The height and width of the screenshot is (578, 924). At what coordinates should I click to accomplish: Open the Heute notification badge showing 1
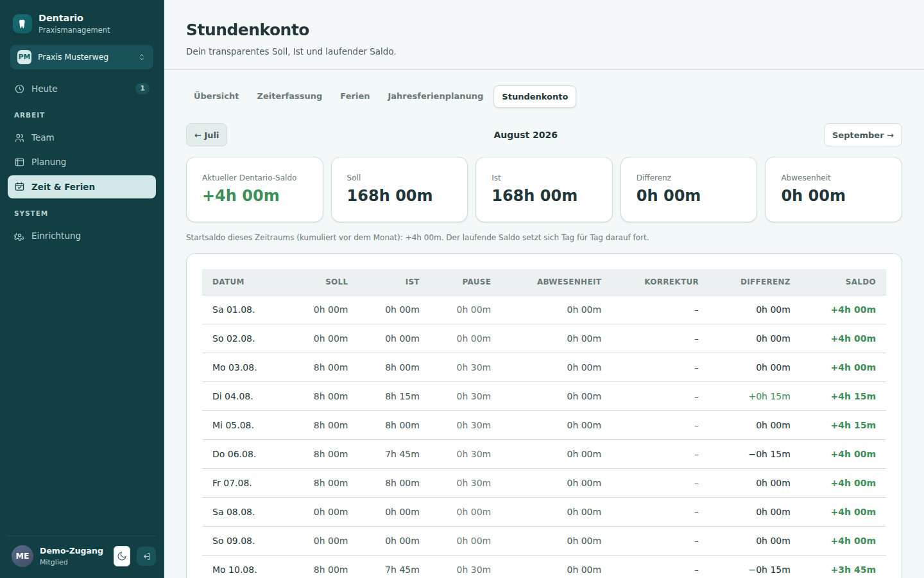point(142,89)
